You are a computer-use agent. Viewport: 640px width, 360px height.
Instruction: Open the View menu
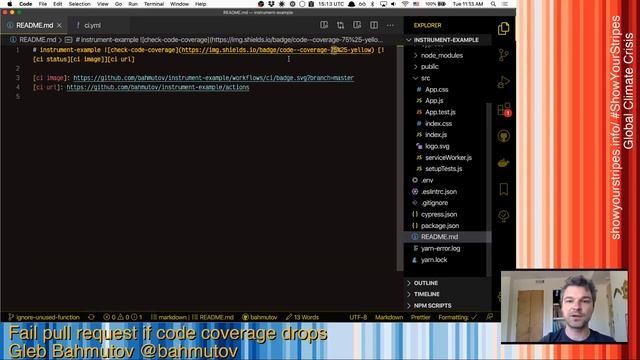click(x=102, y=4)
